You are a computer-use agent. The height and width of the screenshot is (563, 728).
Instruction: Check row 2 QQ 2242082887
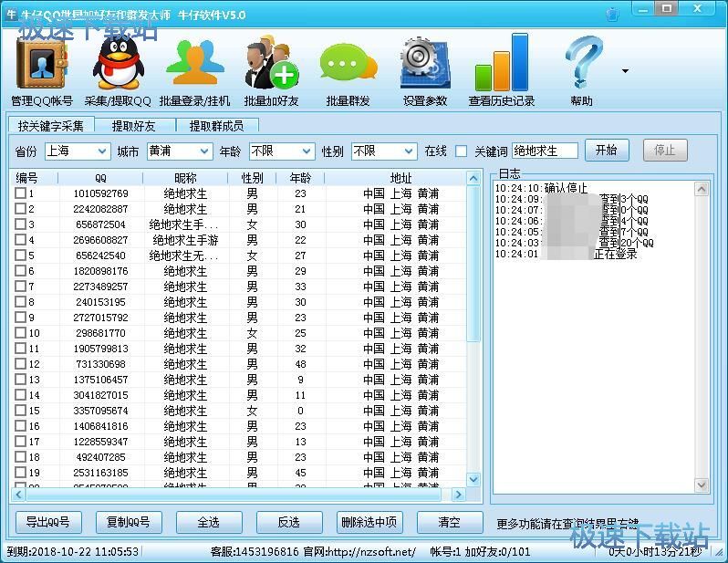(x=20, y=209)
